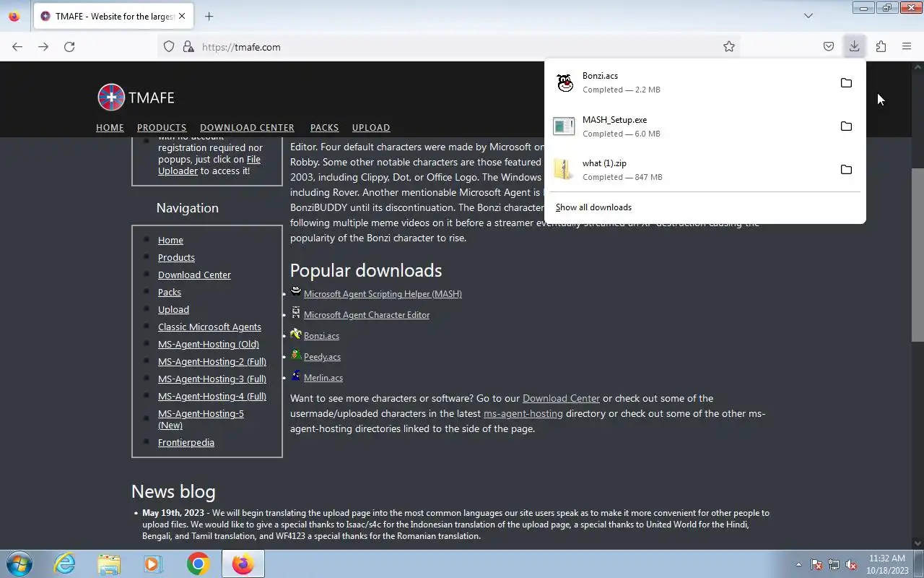The image size is (924, 578).
Task: Toggle the Downloads toolbar button
Action: (854, 46)
